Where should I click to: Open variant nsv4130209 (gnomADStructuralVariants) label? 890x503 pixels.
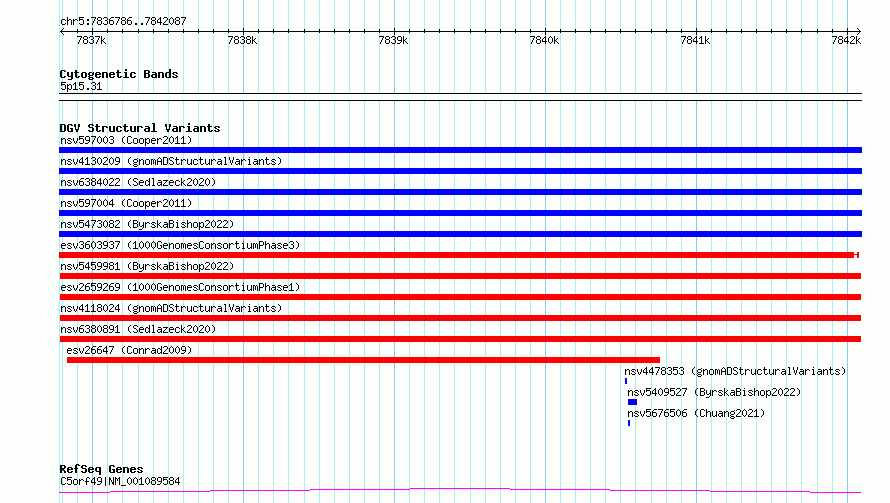click(171, 161)
